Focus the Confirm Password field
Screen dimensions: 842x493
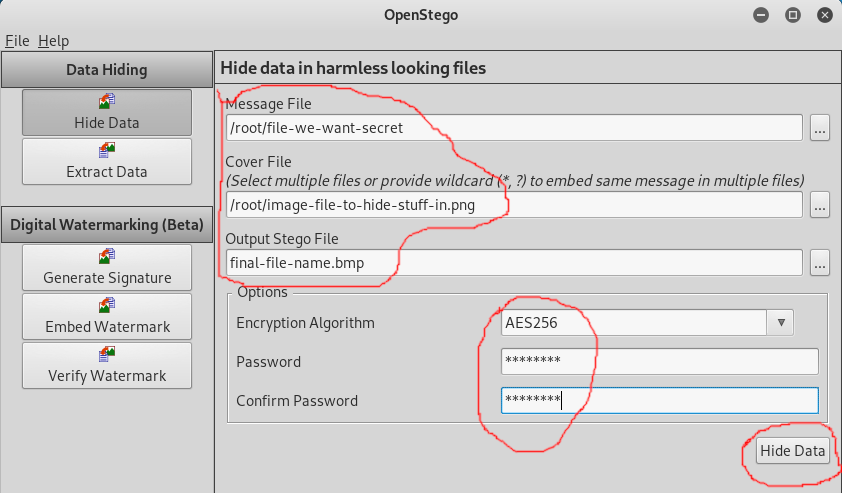tap(660, 401)
